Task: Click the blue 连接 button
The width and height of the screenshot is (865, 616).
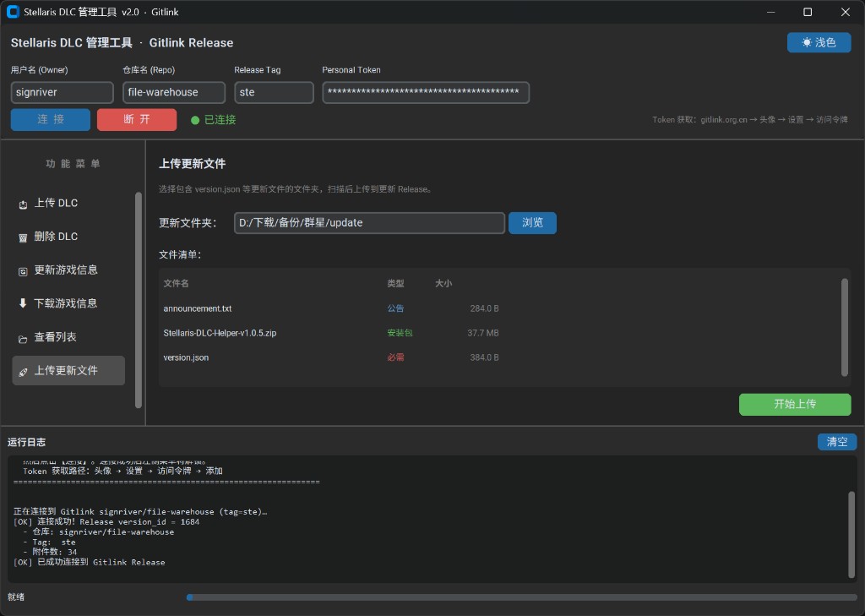Action: (x=50, y=120)
